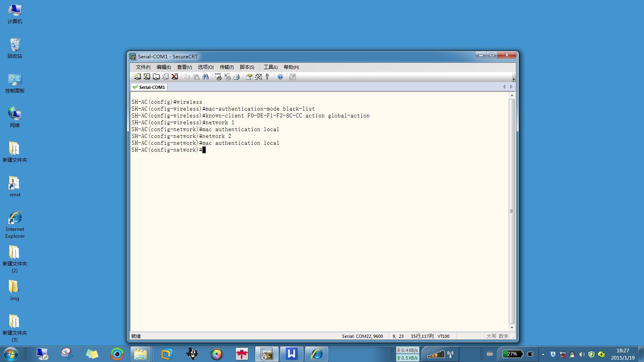Click the terminal vertical scrollbar thumb
Viewport: 644px width, 362px height.
tap(512, 211)
